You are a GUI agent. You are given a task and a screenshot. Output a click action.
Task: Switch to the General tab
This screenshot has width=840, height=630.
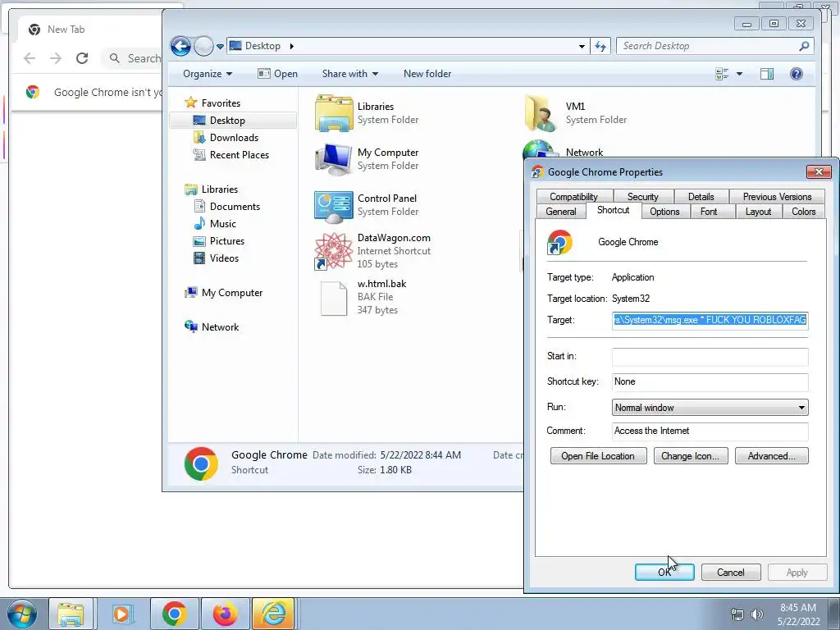point(561,212)
